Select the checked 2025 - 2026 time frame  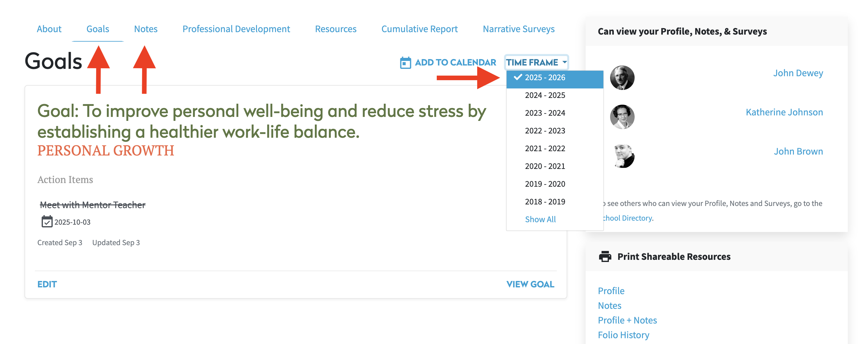click(x=545, y=78)
